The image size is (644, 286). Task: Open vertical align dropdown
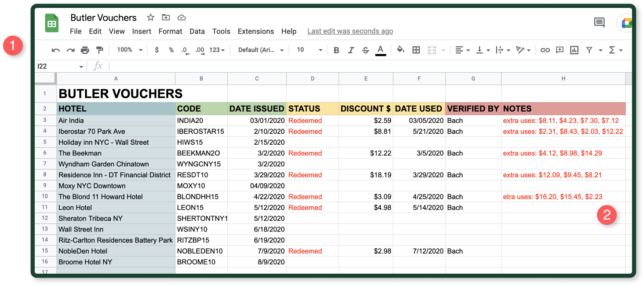(x=483, y=50)
